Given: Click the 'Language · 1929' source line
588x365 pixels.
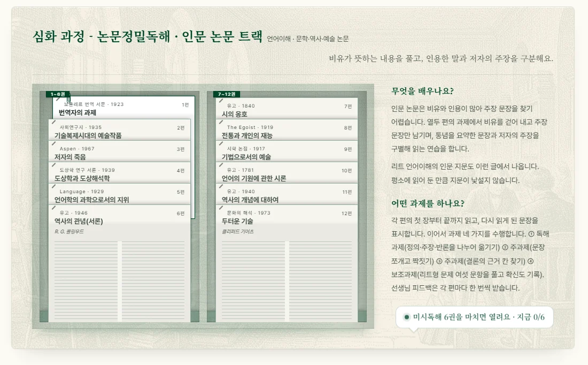Looking at the screenshot, I should click(82, 192).
